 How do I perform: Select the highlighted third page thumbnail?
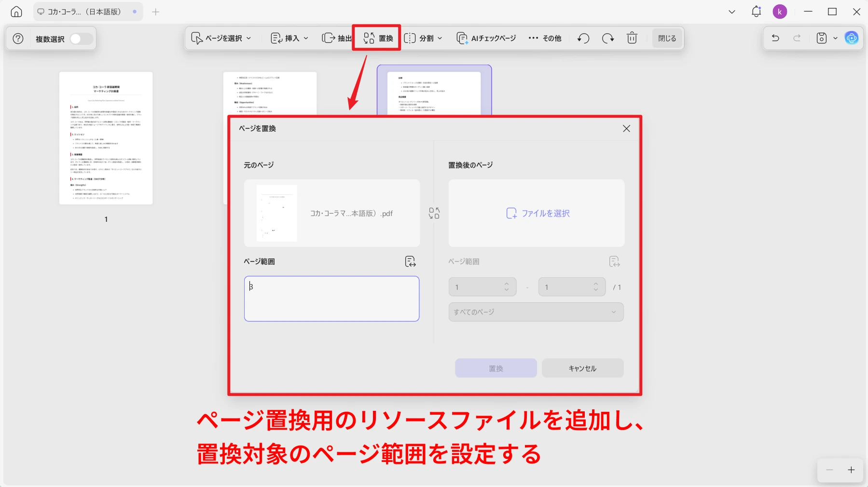tap(434, 91)
